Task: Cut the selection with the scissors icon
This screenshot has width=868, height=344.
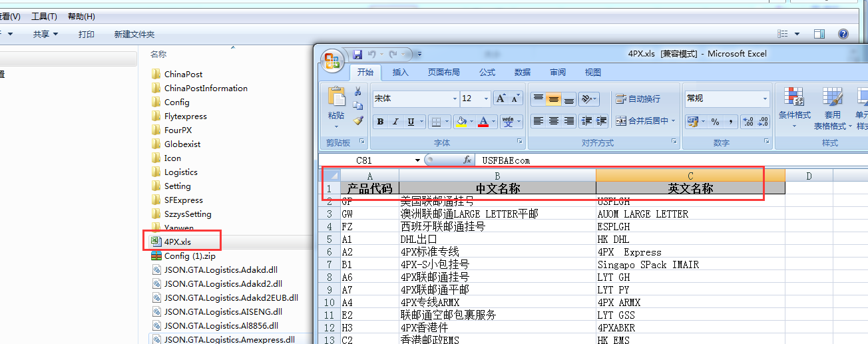Action: tap(358, 91)
